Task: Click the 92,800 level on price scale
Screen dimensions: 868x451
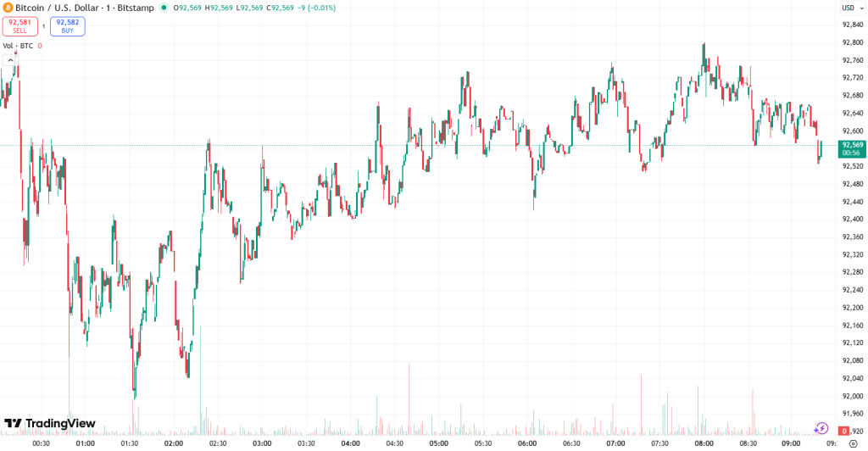Action: pos(852,42)
